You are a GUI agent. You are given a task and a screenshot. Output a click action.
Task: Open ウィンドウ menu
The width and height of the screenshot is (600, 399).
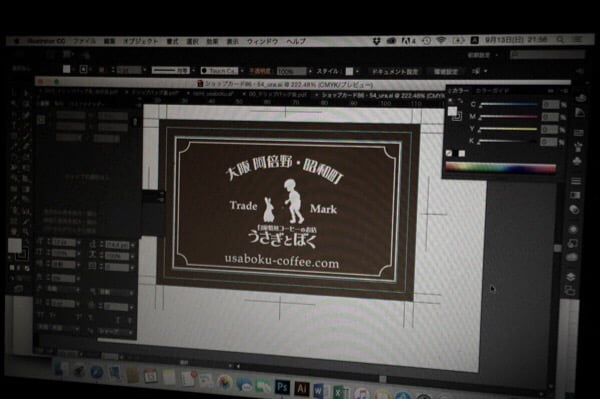pyautogui.click(x=262, y=41)
